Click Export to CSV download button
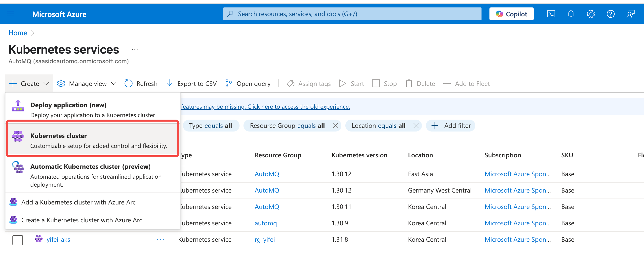Viewport: 644px width, 267px height. (x=192, y=83)
